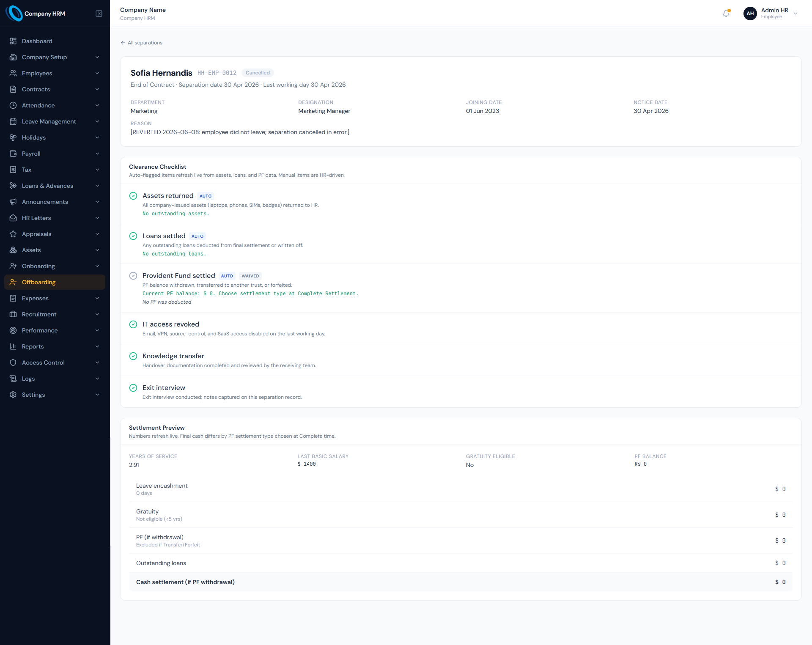This screenshot has width=812, height=645.
Task: Expand Payroll submenu chevron
Action: [x=97, y=154]
